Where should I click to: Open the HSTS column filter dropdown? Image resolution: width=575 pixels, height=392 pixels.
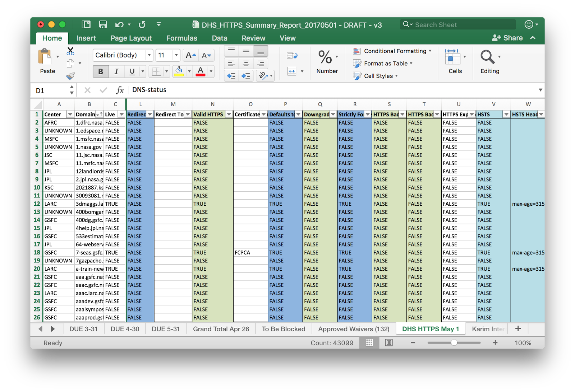[506, 114]
